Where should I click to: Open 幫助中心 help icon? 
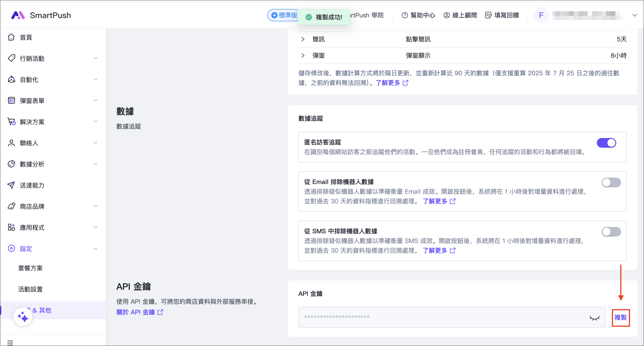[x=404, y=15]
